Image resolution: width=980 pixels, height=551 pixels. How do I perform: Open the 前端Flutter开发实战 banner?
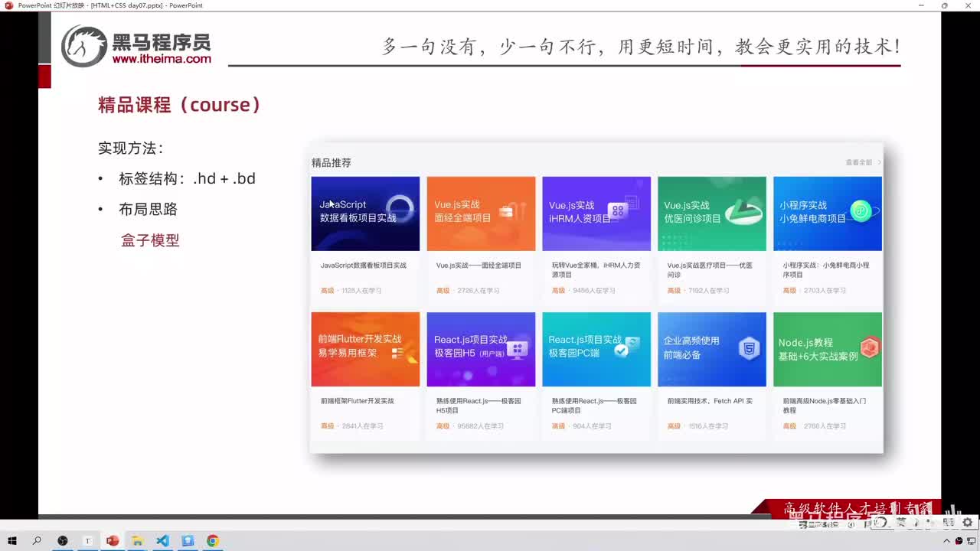pos(365,349)
